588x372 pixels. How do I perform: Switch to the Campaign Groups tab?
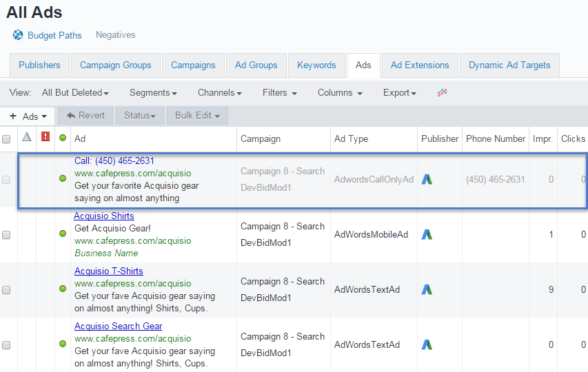click(x=116, y=65)
